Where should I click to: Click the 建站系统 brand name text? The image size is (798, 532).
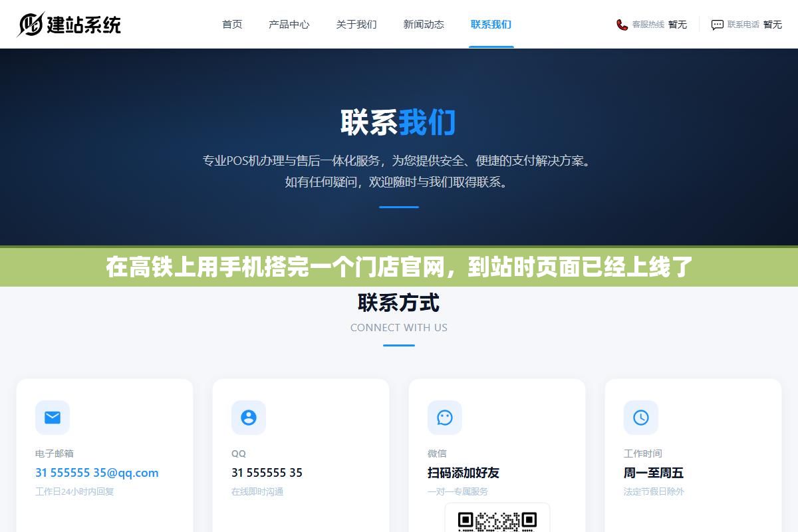coord(84,25)
